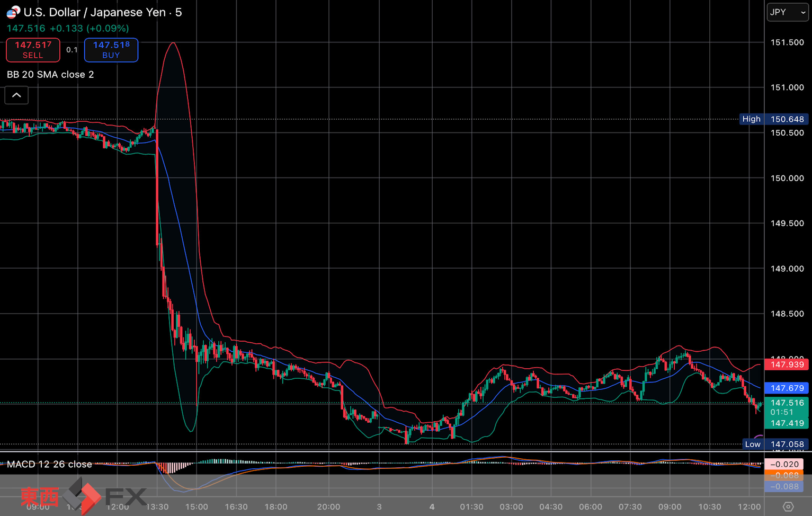Select the BB 20 SMA close 2 indicator
The height and width of the screenshot is (516, 812).
tap(50, 75)
